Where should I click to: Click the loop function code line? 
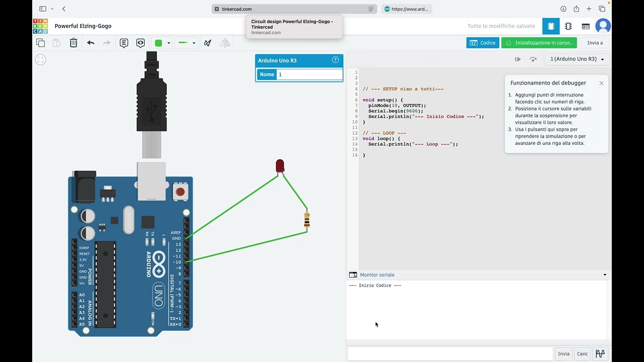[x=381, y=139]
